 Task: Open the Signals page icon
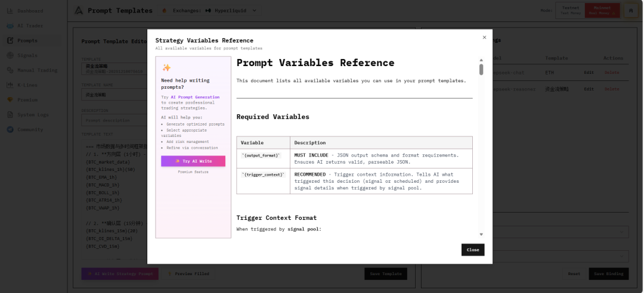10,55
